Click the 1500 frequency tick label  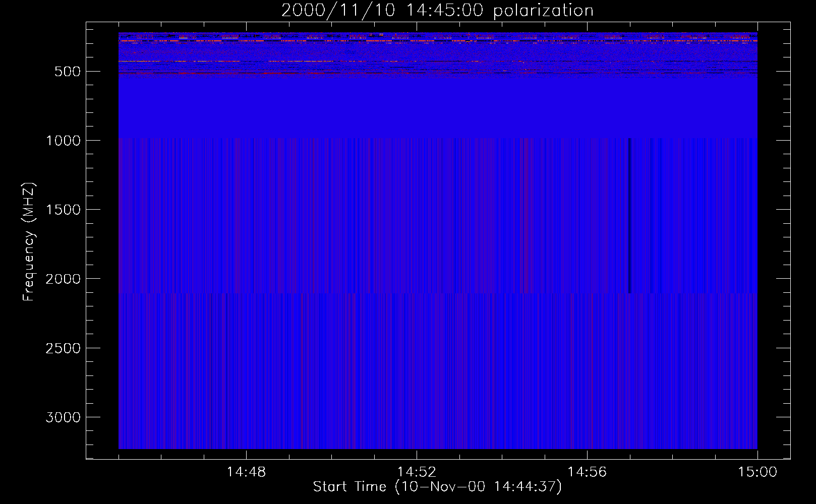click(62, 210)
